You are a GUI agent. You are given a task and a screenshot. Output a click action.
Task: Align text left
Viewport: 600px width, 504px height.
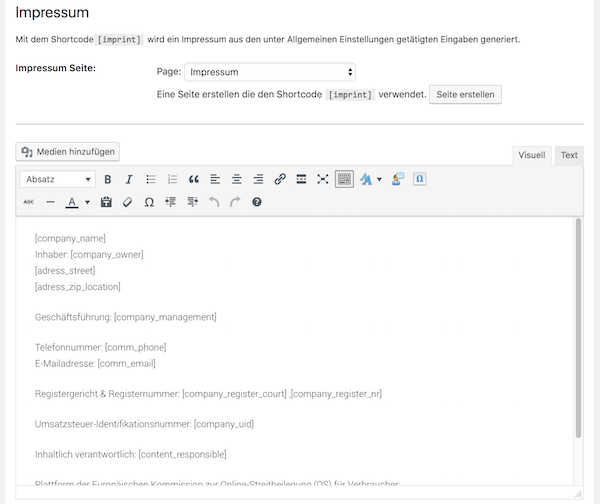(x=215, y=179)
